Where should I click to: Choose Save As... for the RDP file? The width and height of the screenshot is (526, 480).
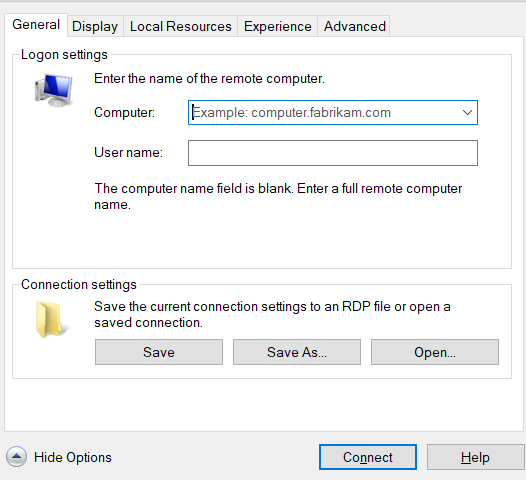(x=297, y=352)
